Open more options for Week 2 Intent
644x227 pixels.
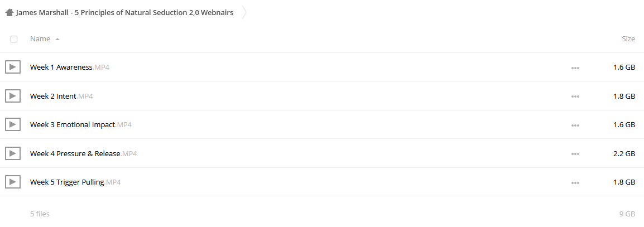(575, 96)
